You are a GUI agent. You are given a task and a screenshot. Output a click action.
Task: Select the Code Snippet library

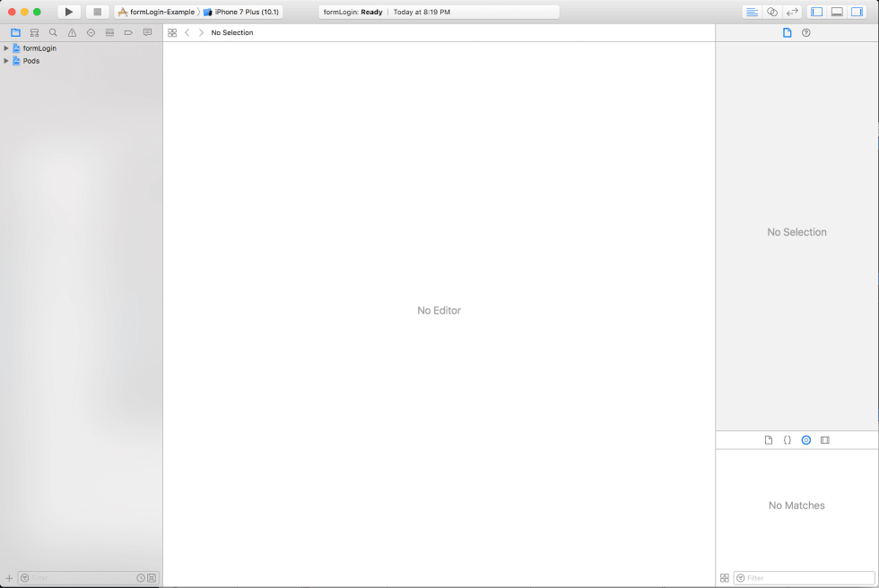787,440
